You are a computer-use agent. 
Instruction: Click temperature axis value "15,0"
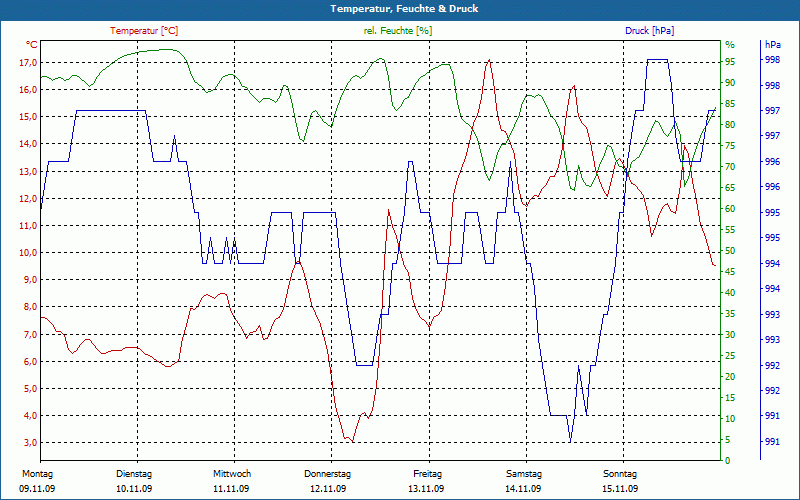coord(28,117)
